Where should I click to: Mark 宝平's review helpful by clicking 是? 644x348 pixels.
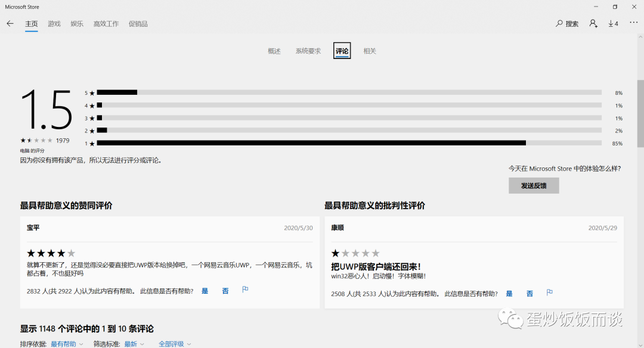coord(205,290)
